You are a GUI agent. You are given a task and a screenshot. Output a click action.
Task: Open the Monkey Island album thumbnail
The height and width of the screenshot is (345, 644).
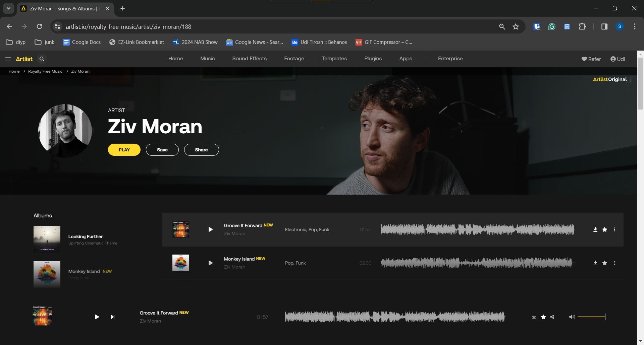[47, 274]
